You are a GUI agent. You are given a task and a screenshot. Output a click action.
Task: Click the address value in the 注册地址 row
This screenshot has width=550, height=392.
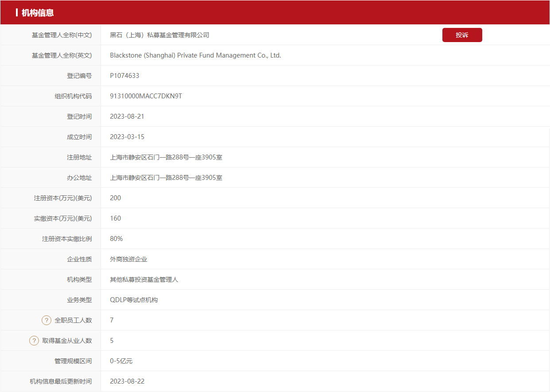(166, 157)
